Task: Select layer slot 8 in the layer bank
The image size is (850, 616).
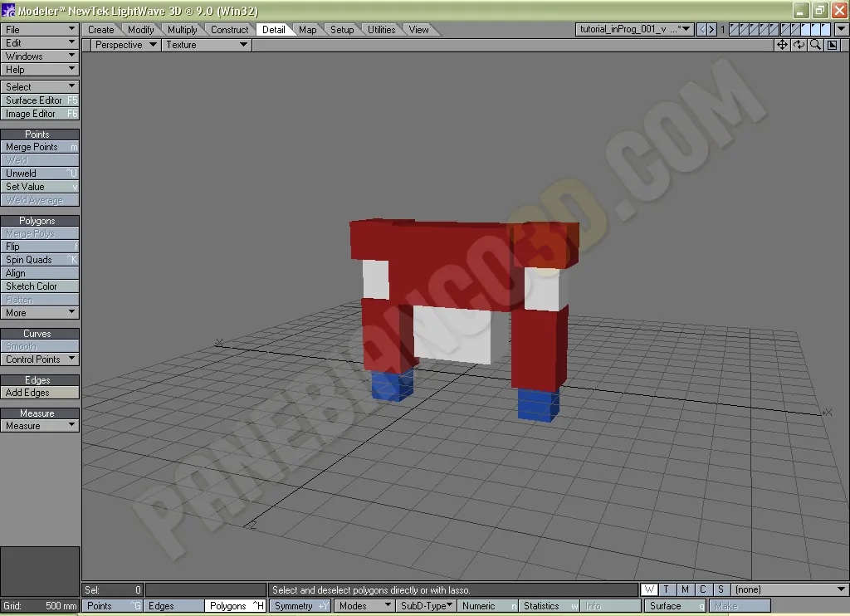Action: click(805, 29)
